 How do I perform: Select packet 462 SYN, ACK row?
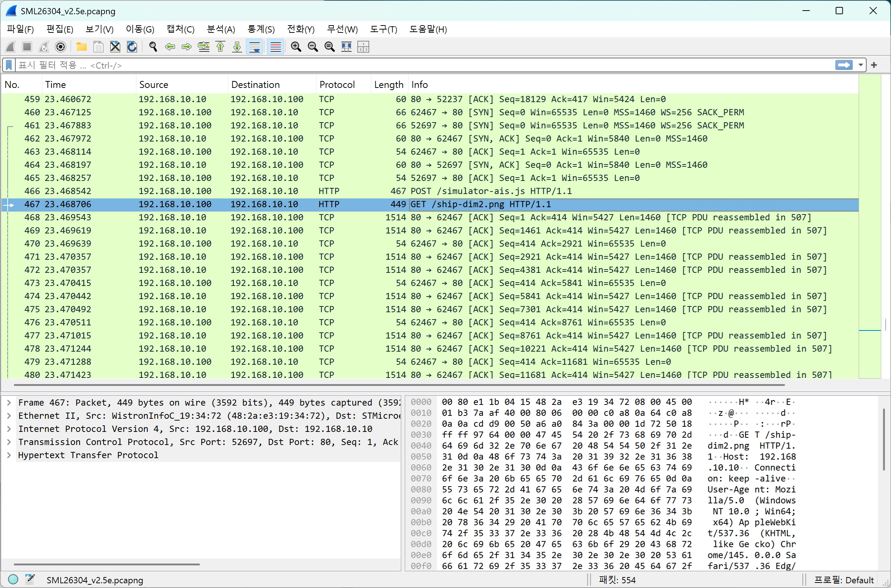(x=430, y=139)
